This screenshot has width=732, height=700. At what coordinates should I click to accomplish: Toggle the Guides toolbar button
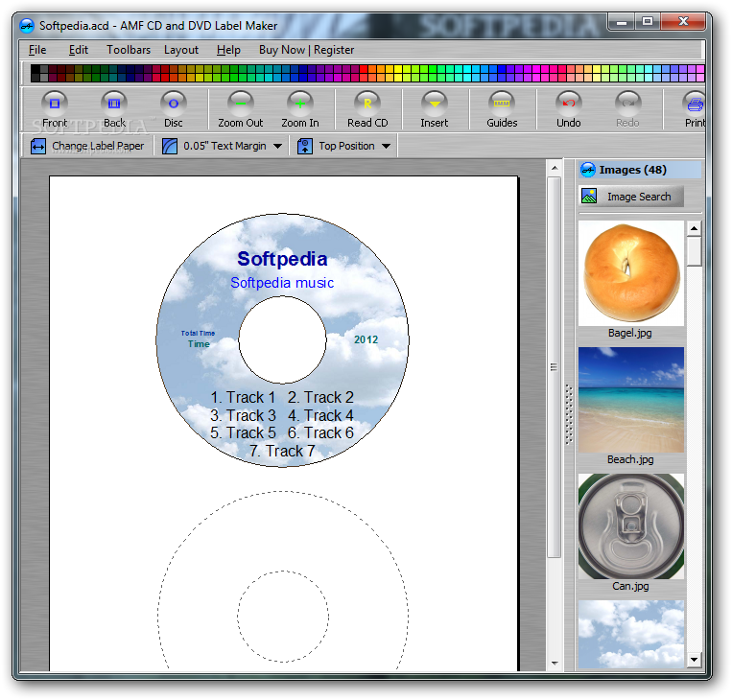(502, 109)
